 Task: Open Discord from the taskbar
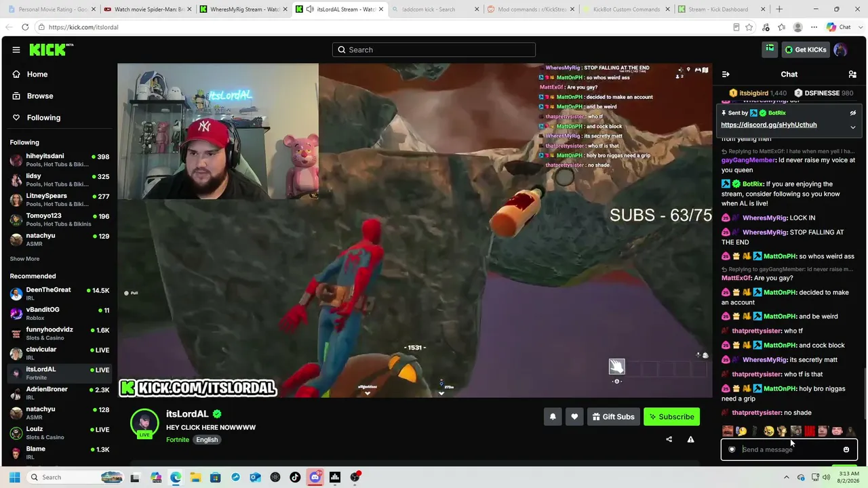click(315, 477)
